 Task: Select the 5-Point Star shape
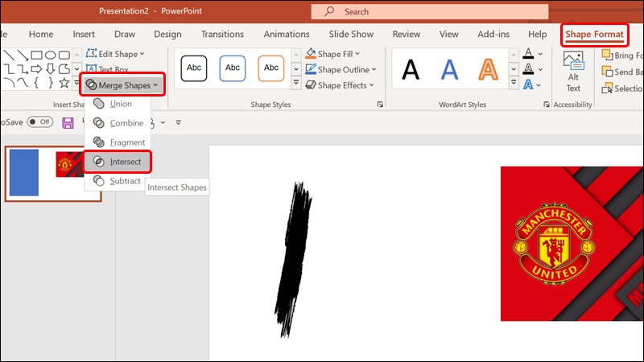pyautogui.click(x=64, y=83)
